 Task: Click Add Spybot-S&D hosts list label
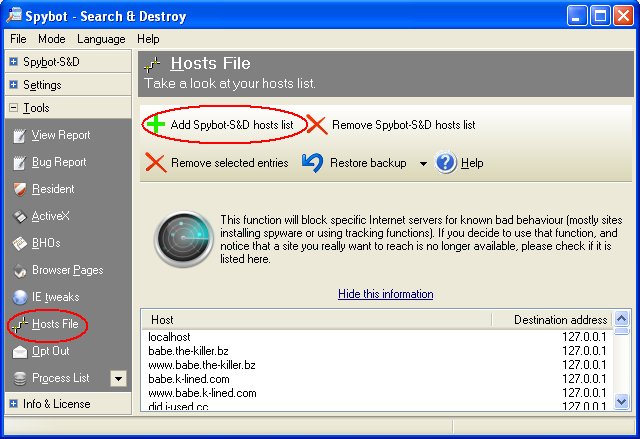(232, 125)
